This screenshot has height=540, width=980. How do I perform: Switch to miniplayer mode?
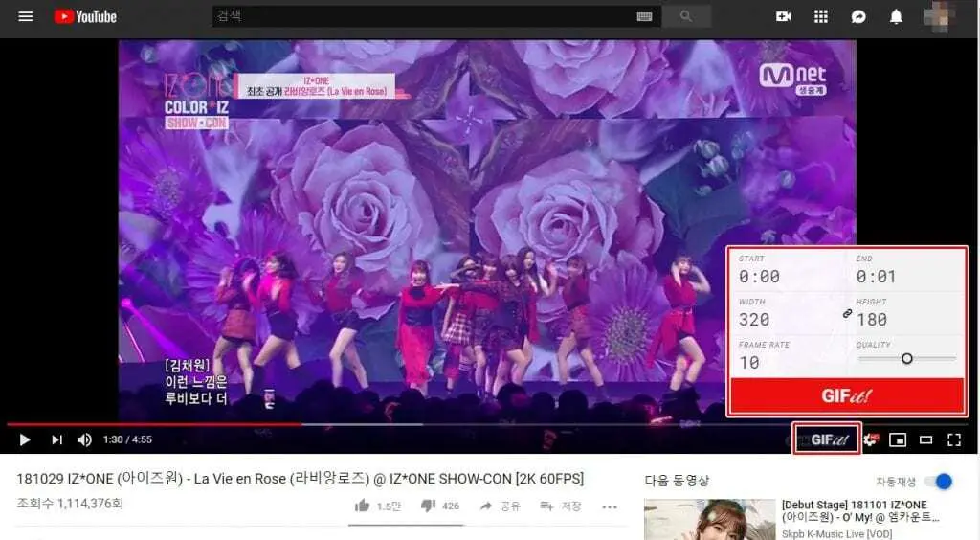[898, 440]
